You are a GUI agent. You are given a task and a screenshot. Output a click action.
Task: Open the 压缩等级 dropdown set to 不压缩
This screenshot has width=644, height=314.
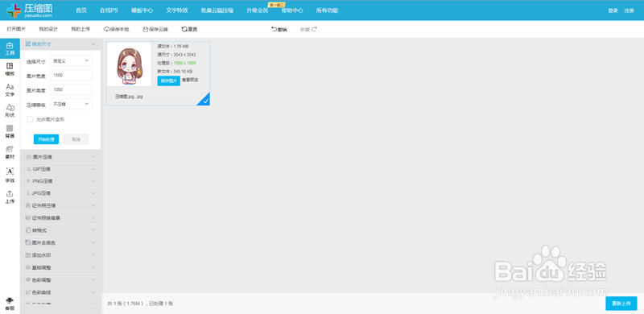[x=71, y=105]
